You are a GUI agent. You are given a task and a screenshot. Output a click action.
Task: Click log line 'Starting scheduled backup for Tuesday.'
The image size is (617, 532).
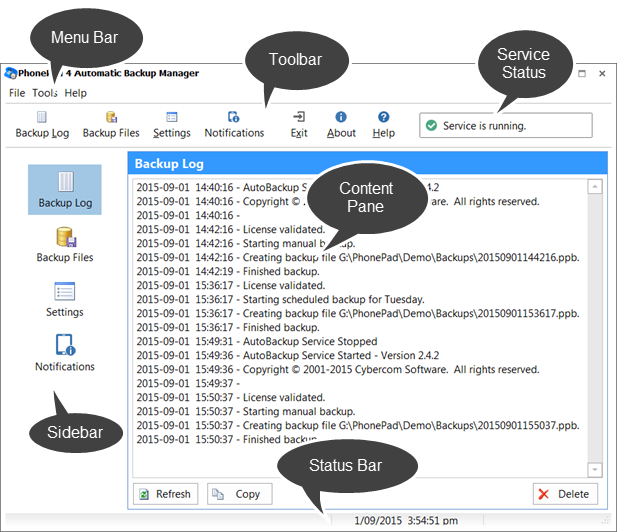(280, 299)
